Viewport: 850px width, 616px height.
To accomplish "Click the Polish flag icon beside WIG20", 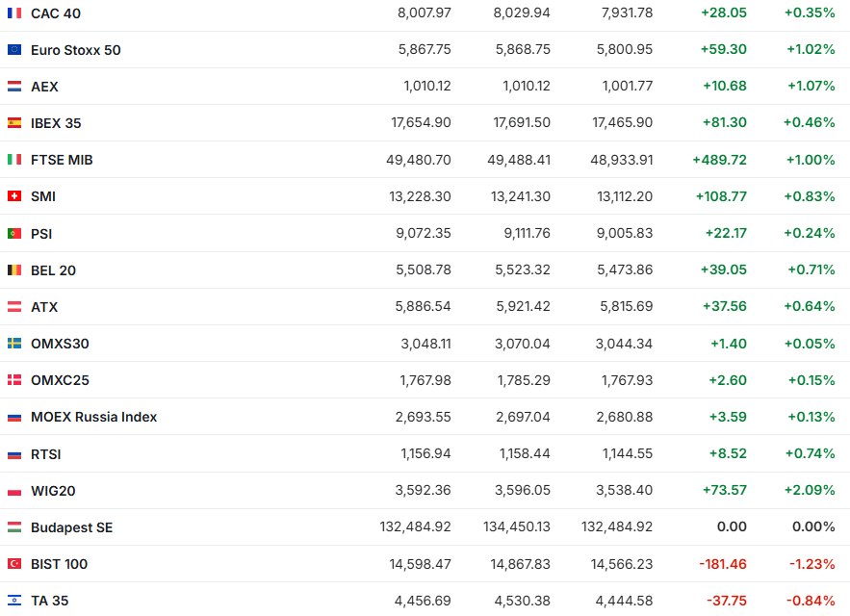I will point(14,491).
